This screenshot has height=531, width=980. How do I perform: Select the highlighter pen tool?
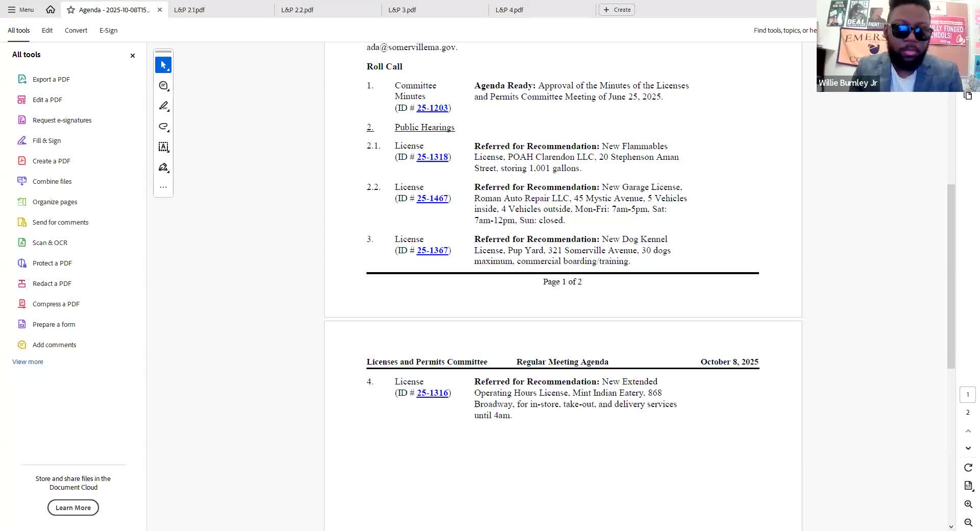point(163,106)
